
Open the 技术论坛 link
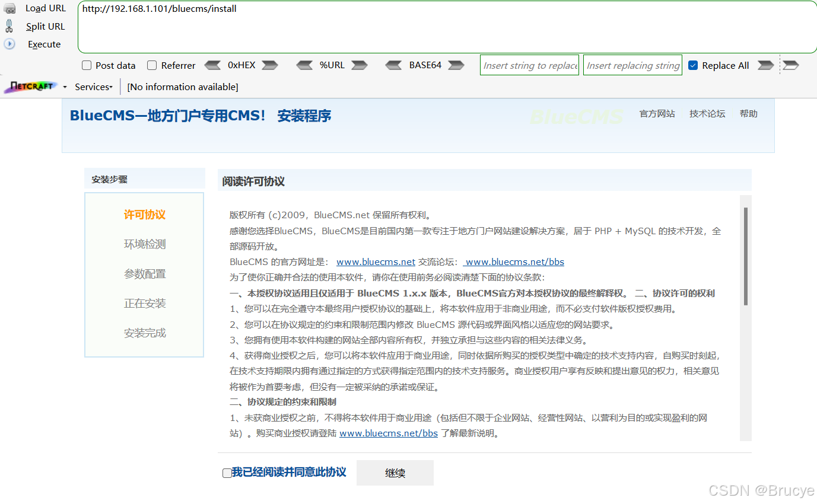[707, 114]
